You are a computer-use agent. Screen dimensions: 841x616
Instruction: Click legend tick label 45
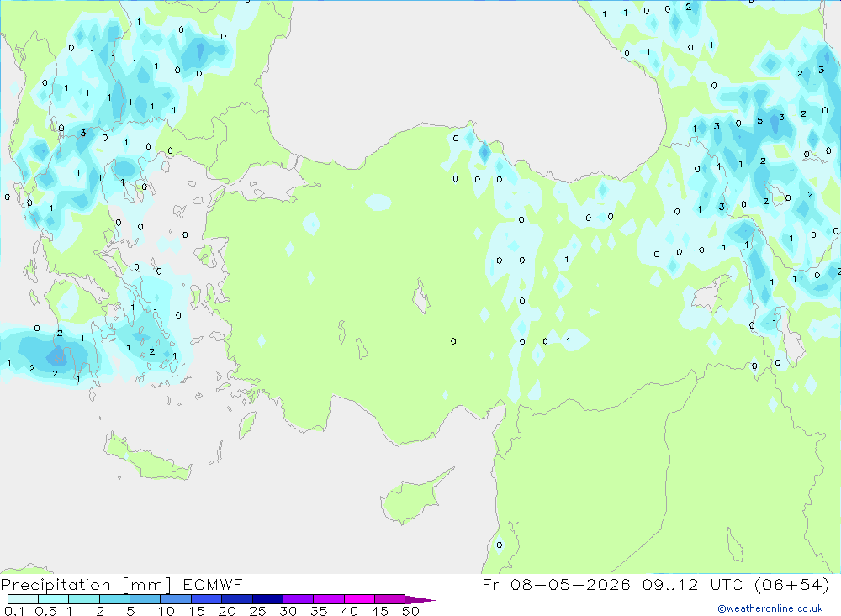[x=380, y=611]
